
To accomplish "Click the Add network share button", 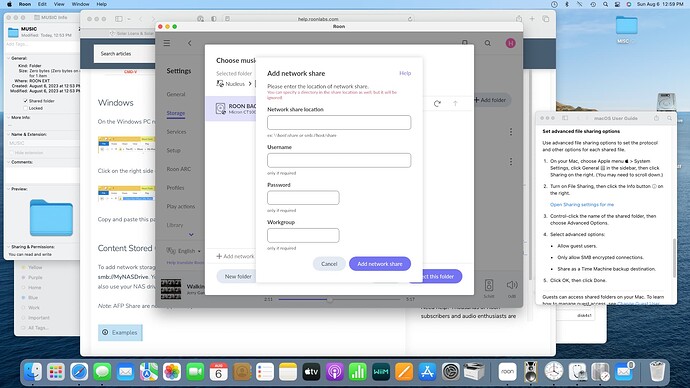I will click(x=380, y=264).
